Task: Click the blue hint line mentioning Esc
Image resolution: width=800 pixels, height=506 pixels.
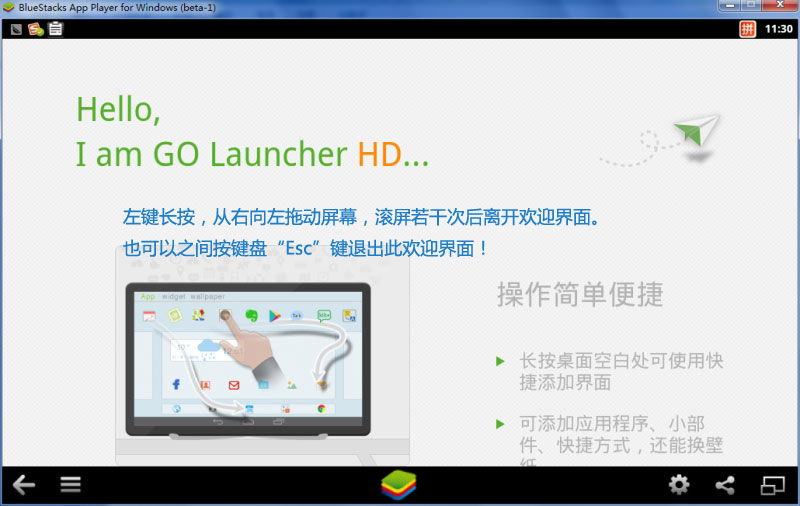Action: point(306,249)
